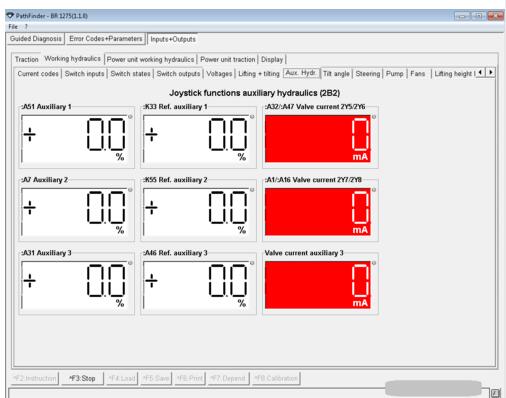
Task: Minimize the PathFinder window
Action: pyautogui.click(x=462, y=16)
